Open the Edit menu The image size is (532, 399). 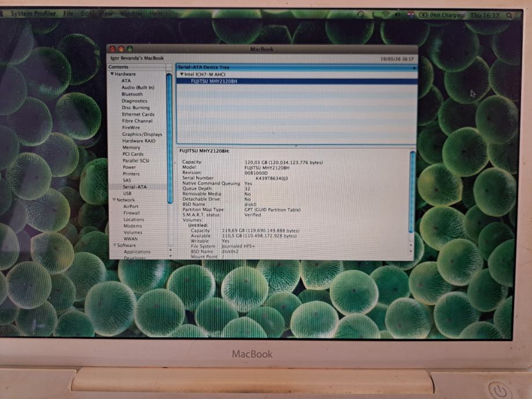86,13
